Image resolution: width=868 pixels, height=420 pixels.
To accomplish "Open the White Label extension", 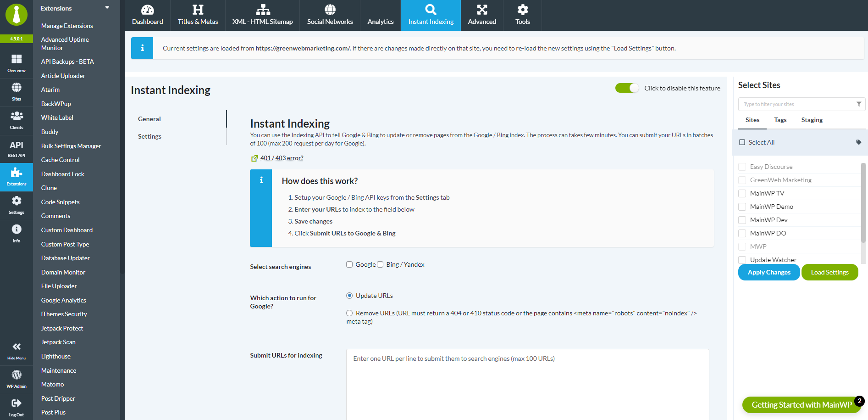I will click(x=57, y=118).
